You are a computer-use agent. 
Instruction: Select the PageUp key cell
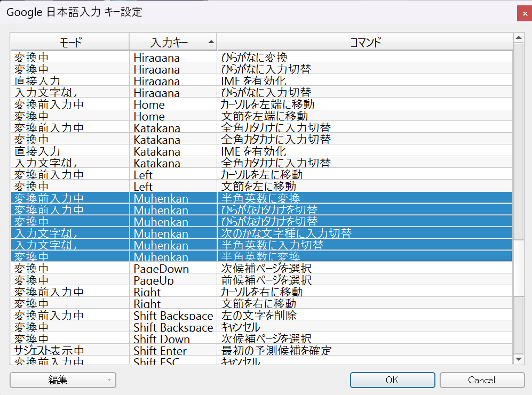pyautogui.click(x=173, y=280)
